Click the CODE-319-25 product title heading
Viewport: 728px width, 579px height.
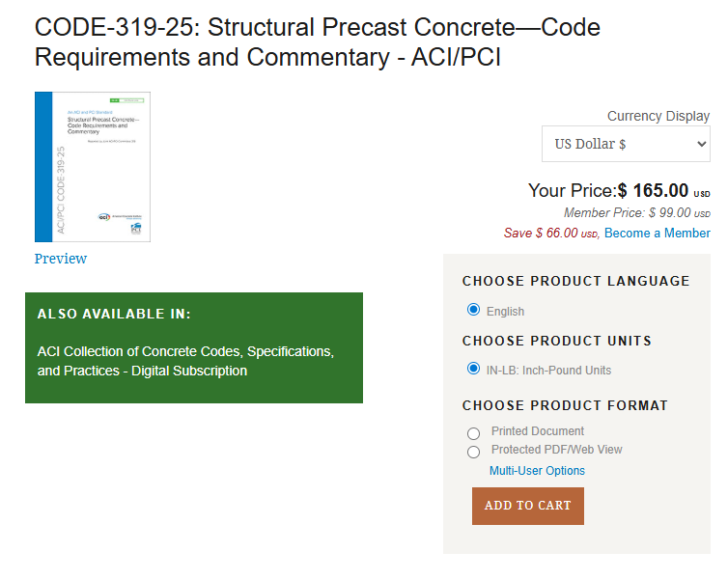(x=318, y=41)
